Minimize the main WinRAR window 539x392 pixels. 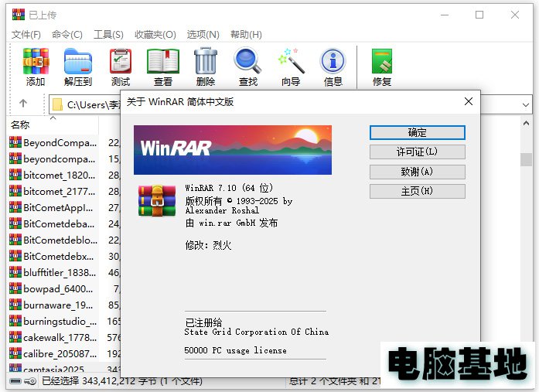[x=445, y=15]
